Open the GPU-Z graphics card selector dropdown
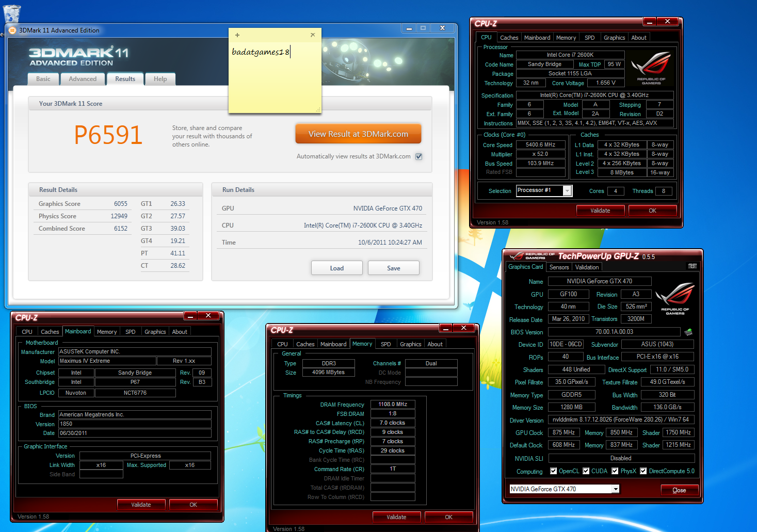 615,489
